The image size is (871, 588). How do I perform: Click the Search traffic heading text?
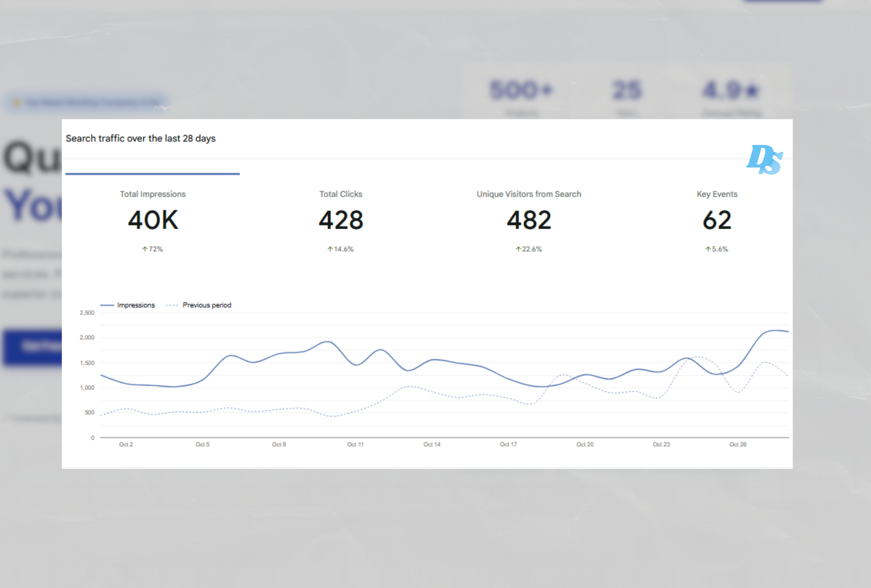pos(140,138)
